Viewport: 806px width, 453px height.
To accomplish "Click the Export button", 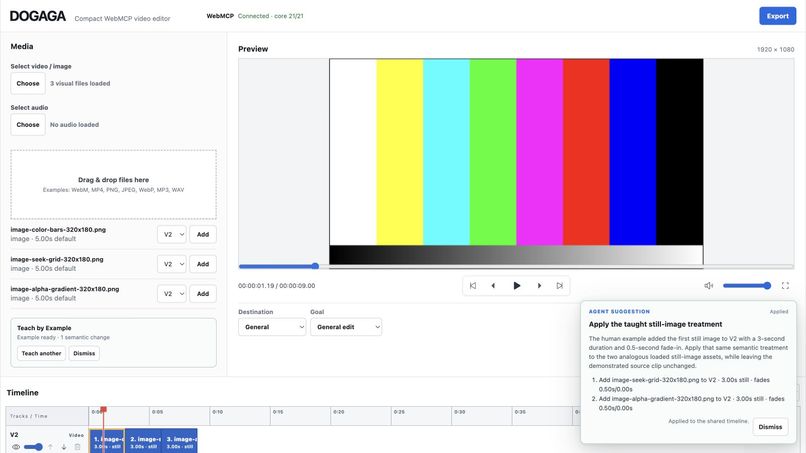I will pos(777,16).
